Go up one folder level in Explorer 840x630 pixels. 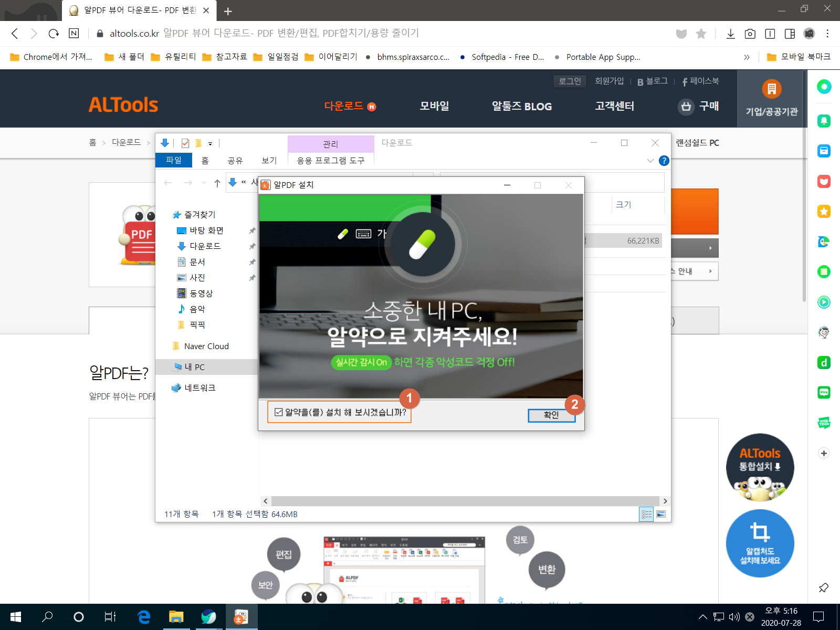[x=217, y=183]
